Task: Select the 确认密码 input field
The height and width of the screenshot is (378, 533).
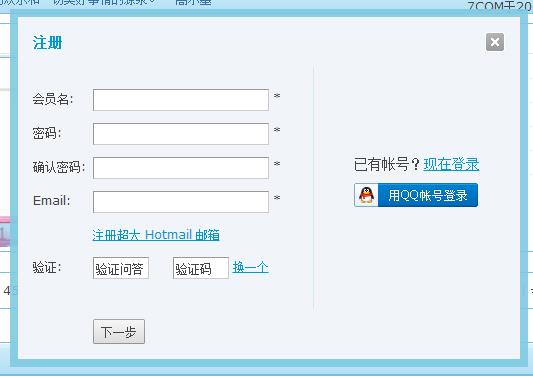Action: 181,168
